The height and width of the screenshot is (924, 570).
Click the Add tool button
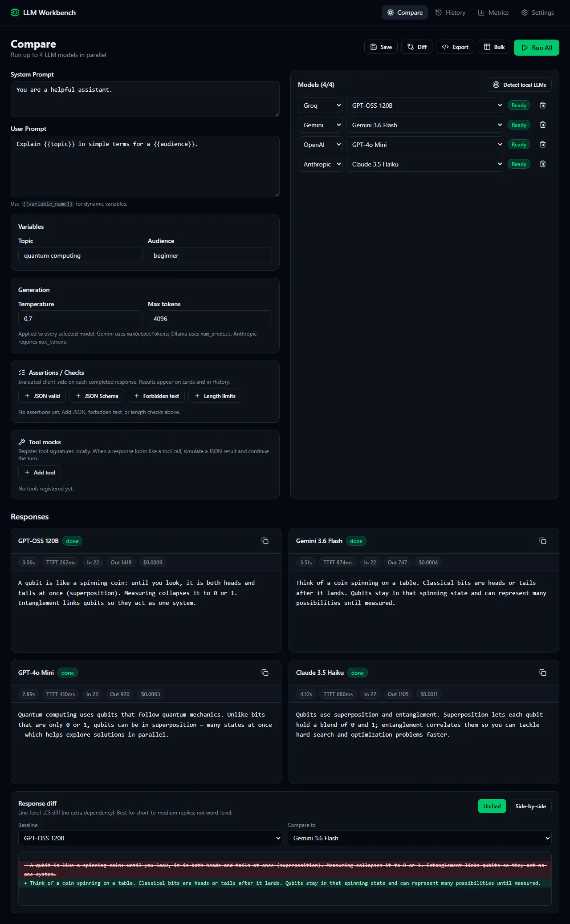click(x=40, y=473)
